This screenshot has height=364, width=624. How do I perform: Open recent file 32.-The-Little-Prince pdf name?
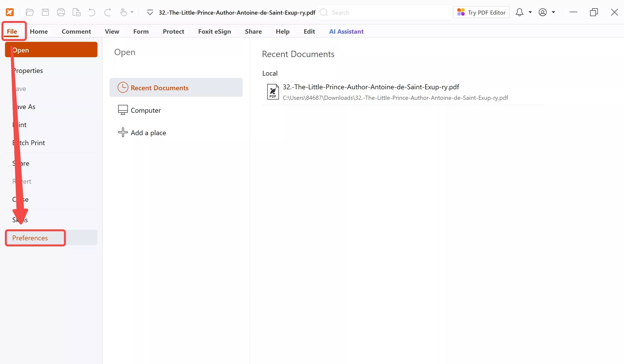tap(371, 87)
